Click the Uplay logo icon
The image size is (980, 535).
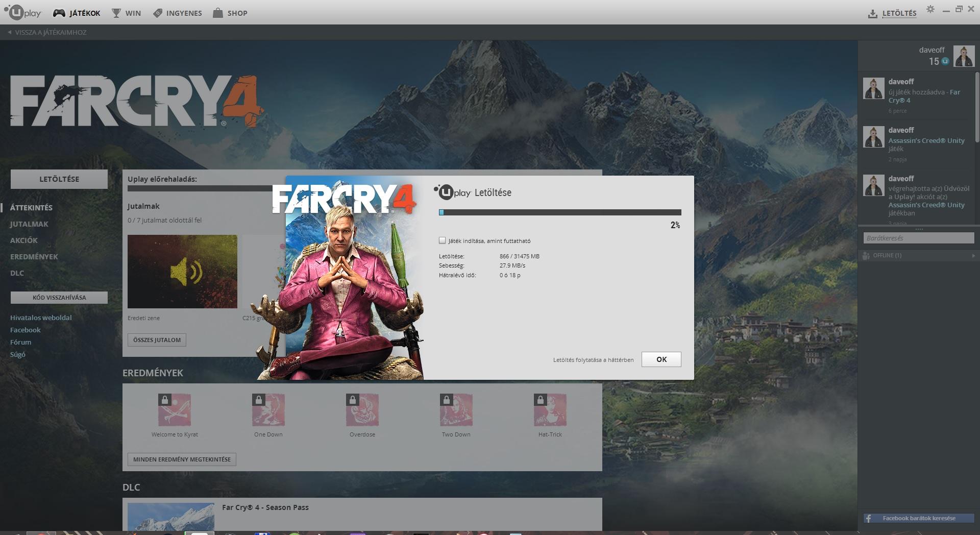22,12
